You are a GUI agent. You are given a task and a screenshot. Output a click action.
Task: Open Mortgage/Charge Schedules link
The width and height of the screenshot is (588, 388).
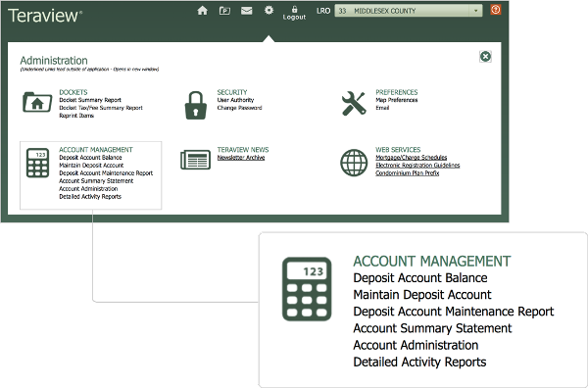[412, 158]
